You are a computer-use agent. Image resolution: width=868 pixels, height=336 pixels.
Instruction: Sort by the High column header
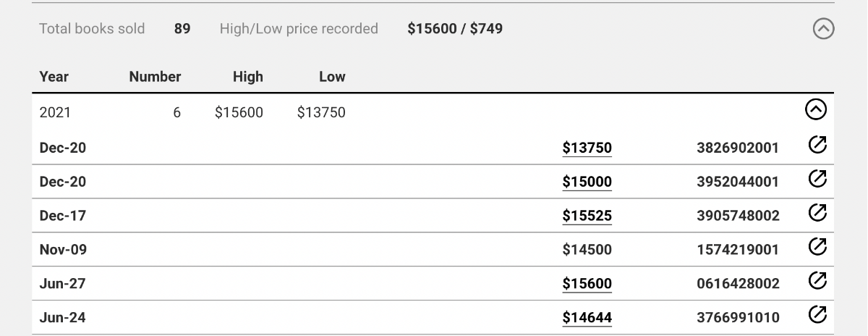click(248, 77)
